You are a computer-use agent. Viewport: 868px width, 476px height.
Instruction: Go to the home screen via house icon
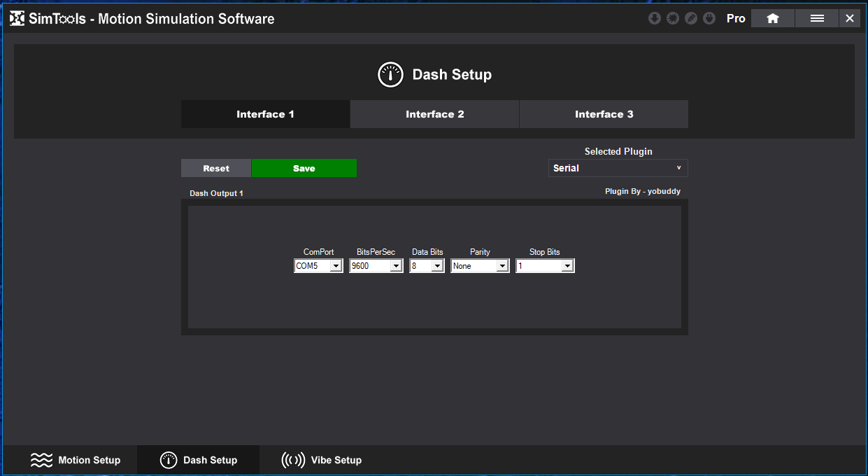coord(773,18)
